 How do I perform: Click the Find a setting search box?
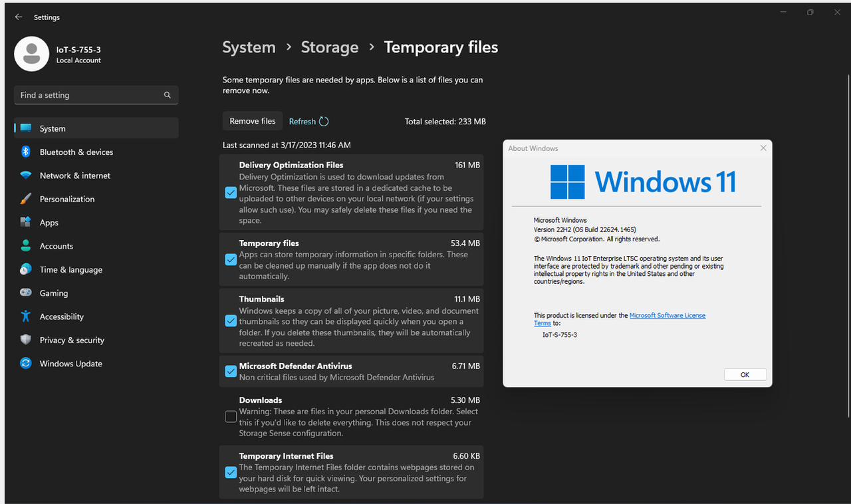click(96, 95)
